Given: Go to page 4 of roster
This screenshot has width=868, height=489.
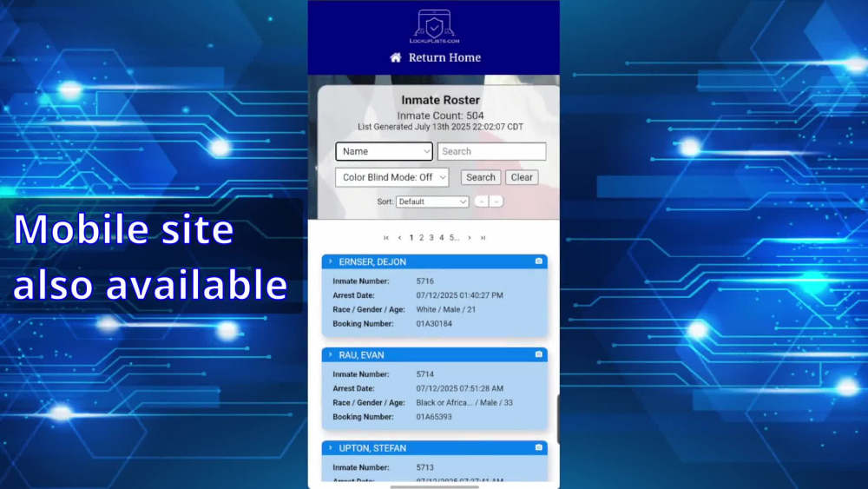Looking at the screenshot, I should point(441,238).
